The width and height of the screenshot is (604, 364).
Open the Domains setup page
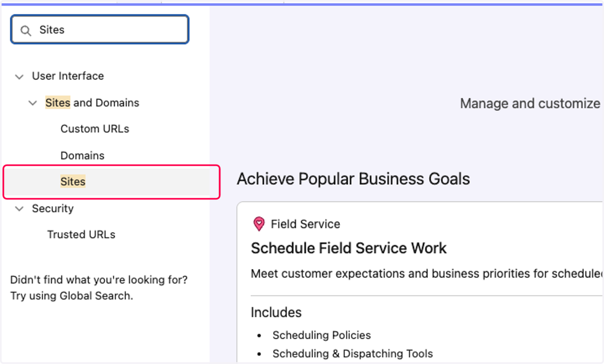tap(83, 156)
